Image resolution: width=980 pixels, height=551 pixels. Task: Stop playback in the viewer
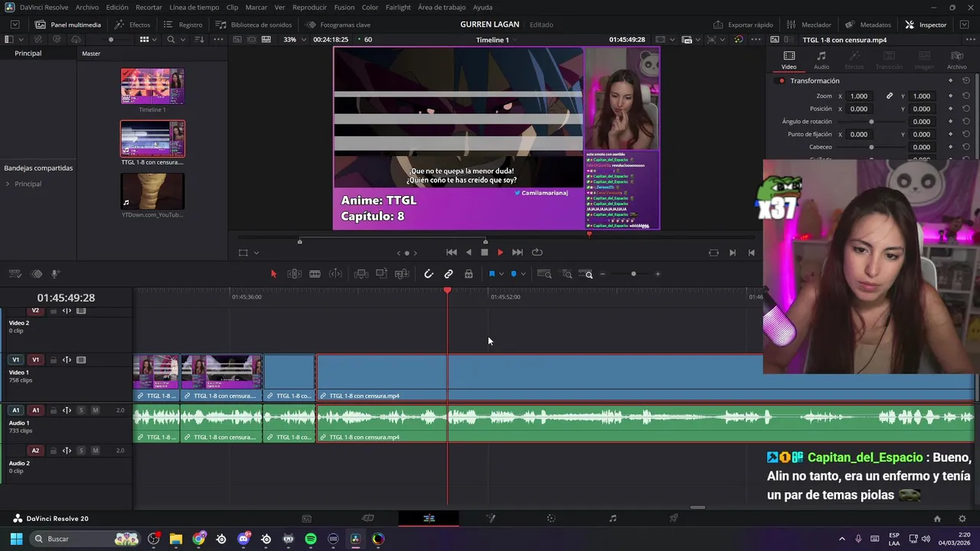pos(484,253)
